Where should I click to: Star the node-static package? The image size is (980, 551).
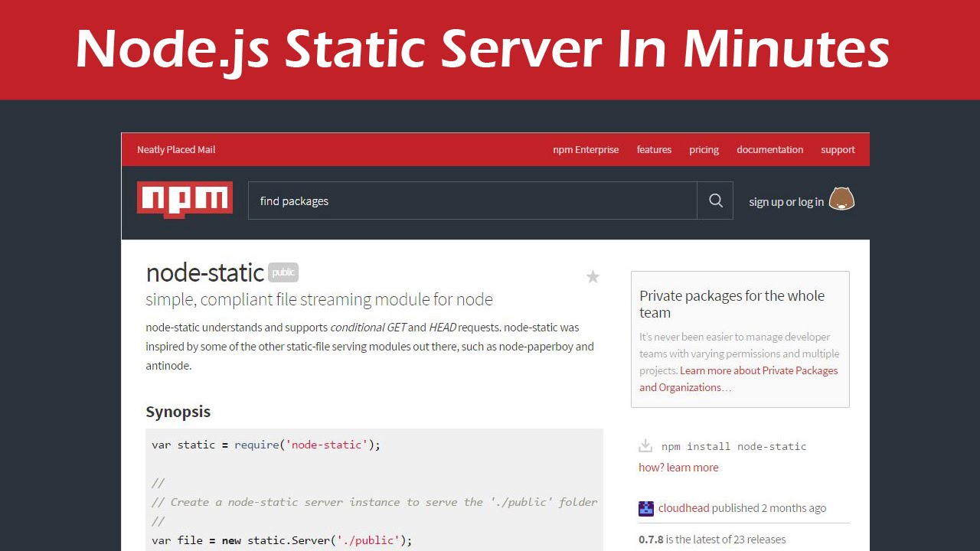coord(593,277)
